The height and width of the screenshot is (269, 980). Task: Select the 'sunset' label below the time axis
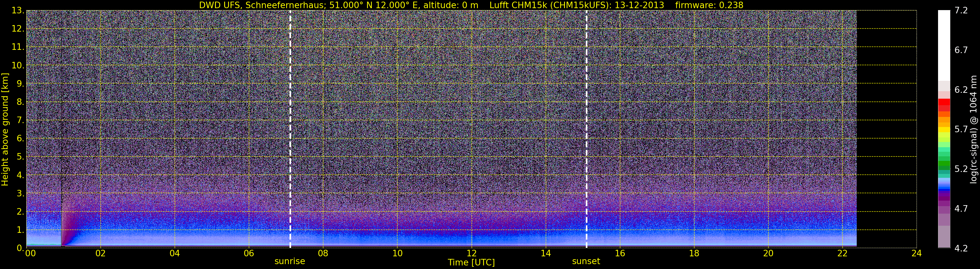(x=586, y=261)
